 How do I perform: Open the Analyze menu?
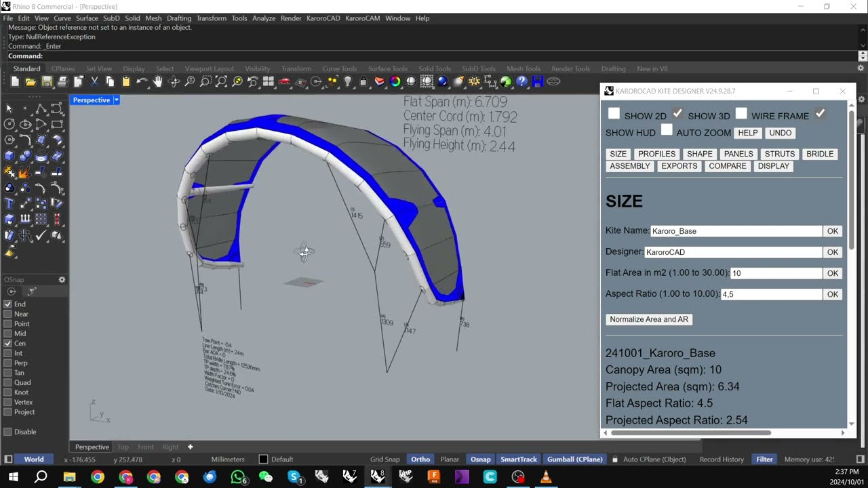pos(264,18)
